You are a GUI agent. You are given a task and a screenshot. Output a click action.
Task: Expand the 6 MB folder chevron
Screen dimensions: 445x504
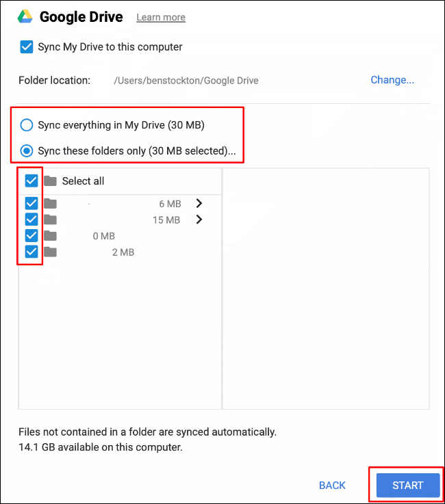click(x=199, y=203)
